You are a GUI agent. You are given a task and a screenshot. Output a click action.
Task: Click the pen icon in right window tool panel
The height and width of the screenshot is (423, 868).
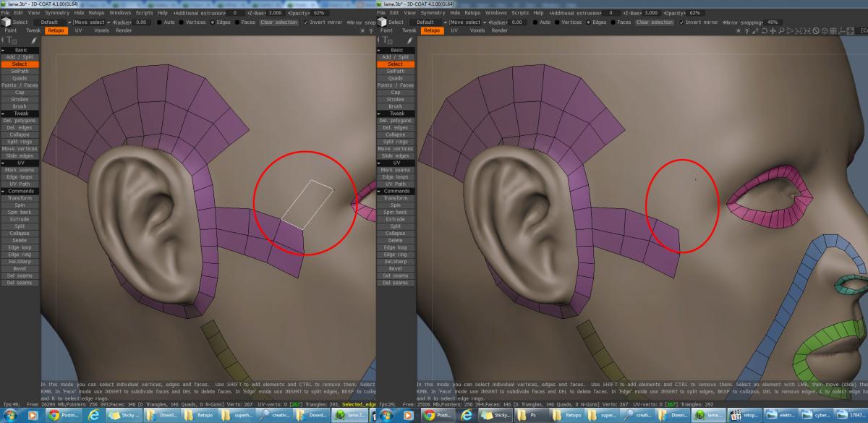pos(410,40)
